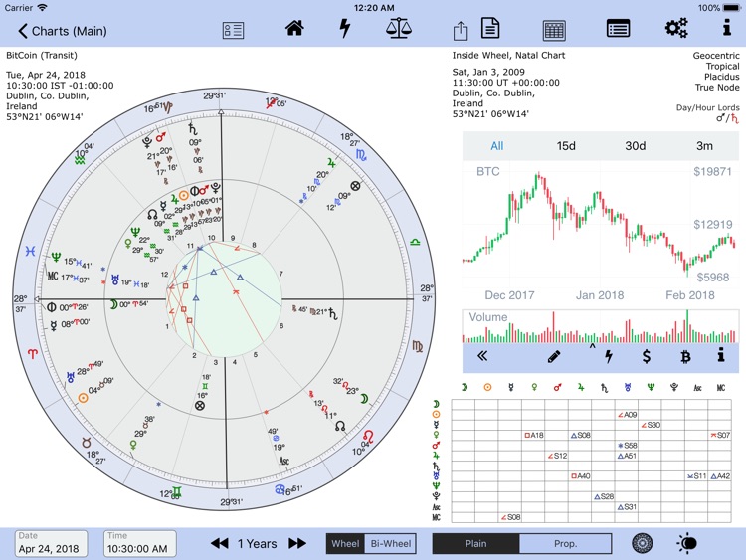Switch to dollar currency icon
The width and height of the screenshot is (746, 560).
click(x=647, y=356)
